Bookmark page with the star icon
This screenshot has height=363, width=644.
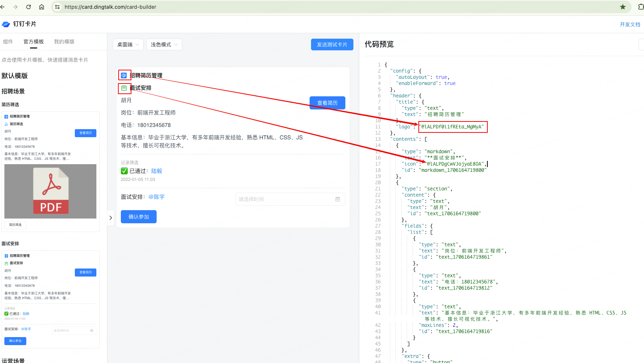623,7
